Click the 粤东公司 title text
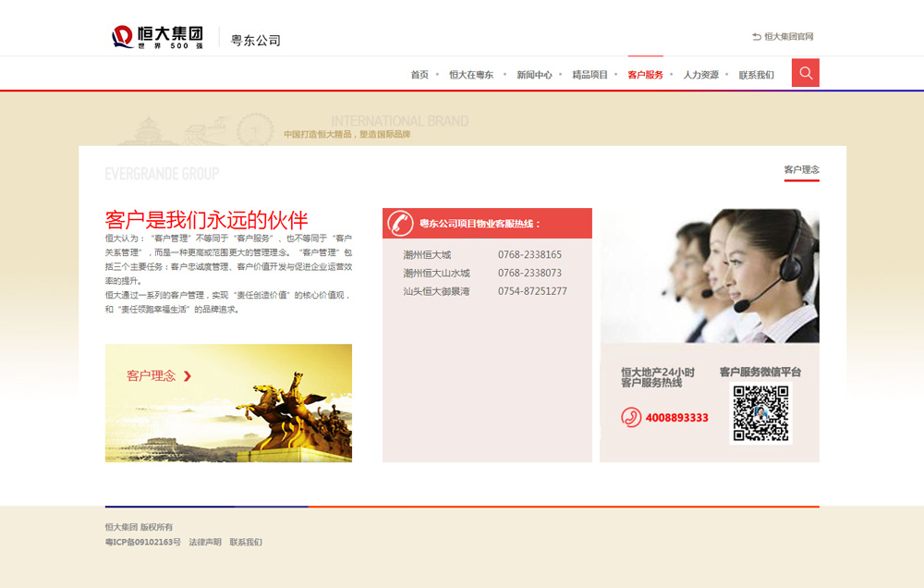The image size is (924, 588). click(255, 40)
